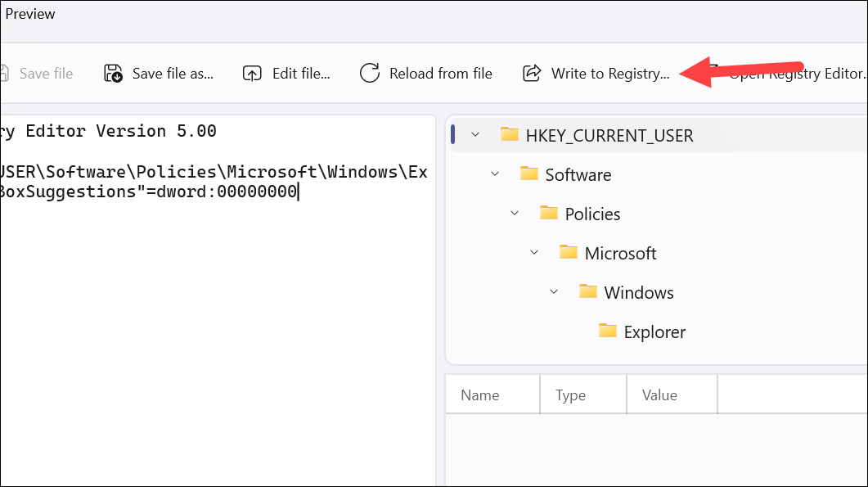868x487 pixels.
Task: Click the Explorer folder icon
Action: [x=608, y=331]
